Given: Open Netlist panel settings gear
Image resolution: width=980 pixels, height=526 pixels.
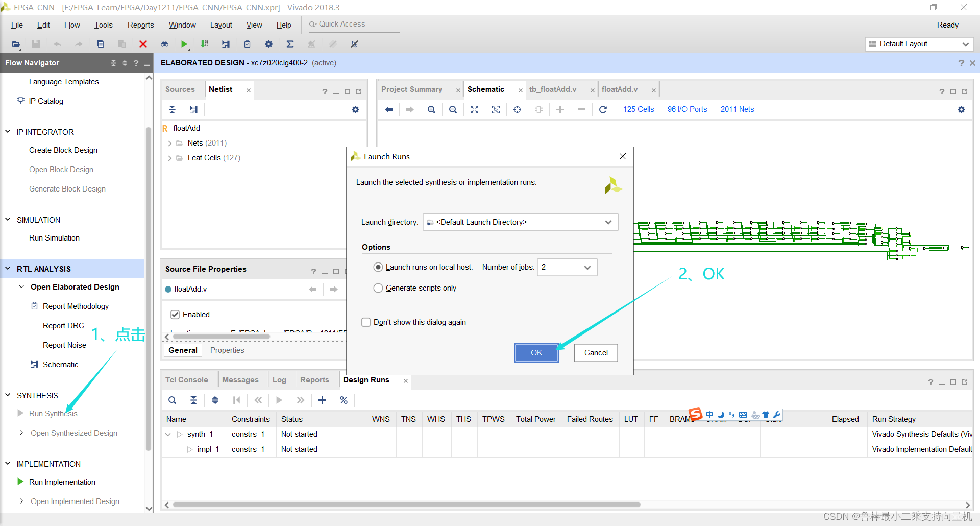Looking at the screenshot, I should pos(355,109).
